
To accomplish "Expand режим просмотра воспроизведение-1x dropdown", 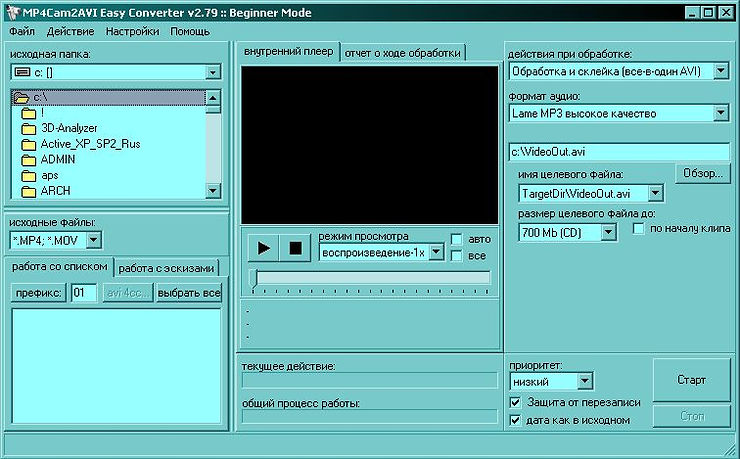I will coord(437,252).
